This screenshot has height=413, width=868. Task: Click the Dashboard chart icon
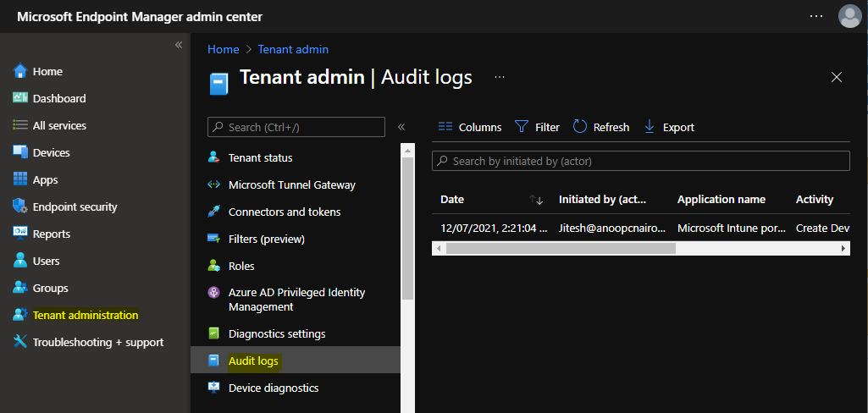20,98
